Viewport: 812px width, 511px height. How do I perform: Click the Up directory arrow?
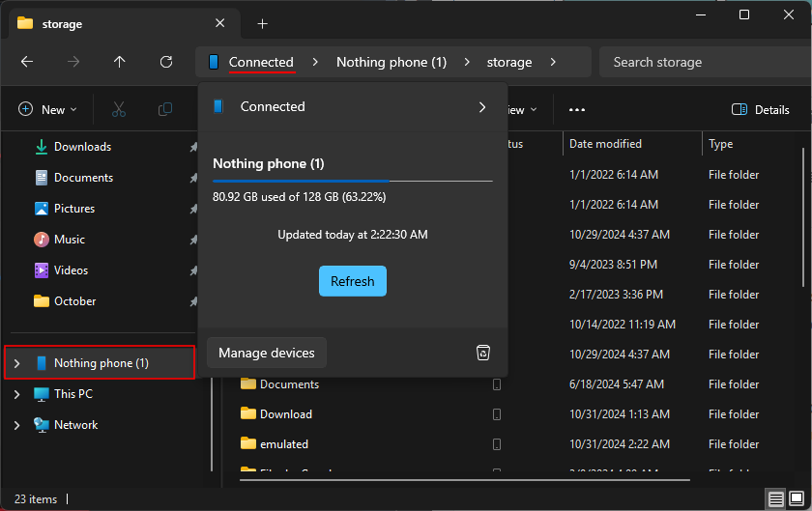point(120,62)
